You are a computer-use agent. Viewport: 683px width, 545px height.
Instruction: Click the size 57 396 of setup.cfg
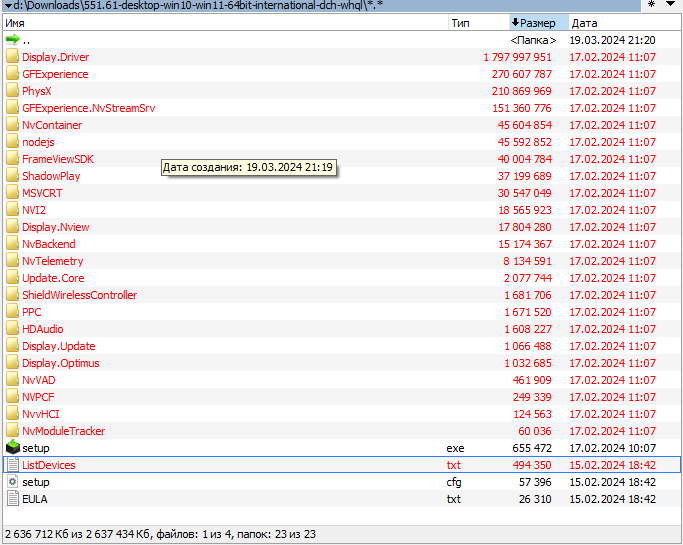tap(535, 482)
